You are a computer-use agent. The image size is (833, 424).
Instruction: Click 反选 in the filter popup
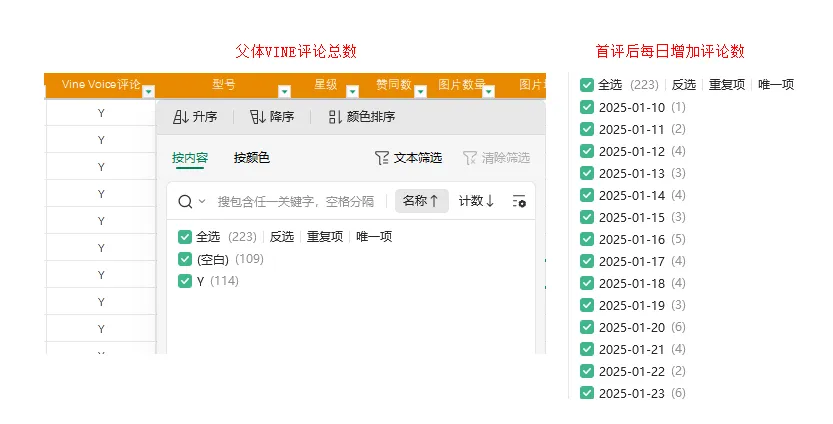click(x=282, y=236)
